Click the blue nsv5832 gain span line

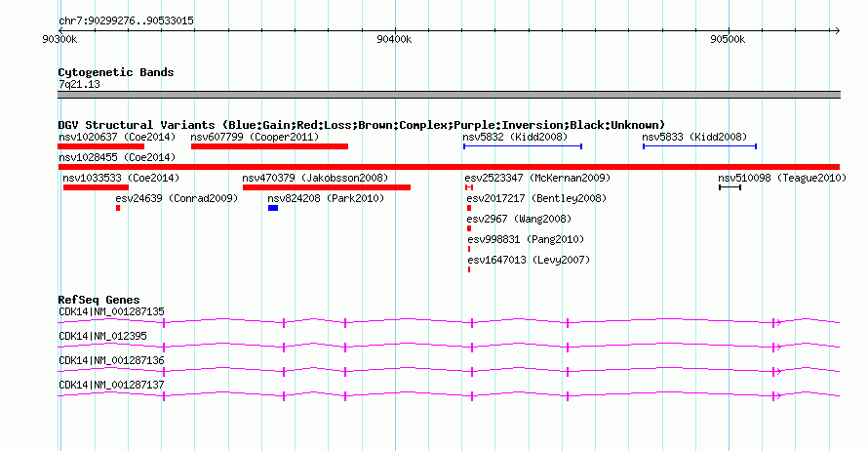point(523,146)
